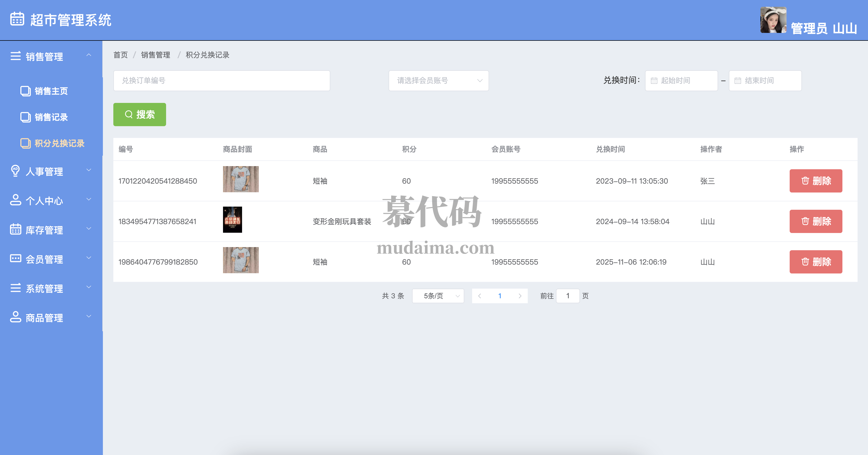The height and width of the screenshot is (455, 868).
Task: Click the lightbulb icon beside 人事管理
Action: [15, 171]
